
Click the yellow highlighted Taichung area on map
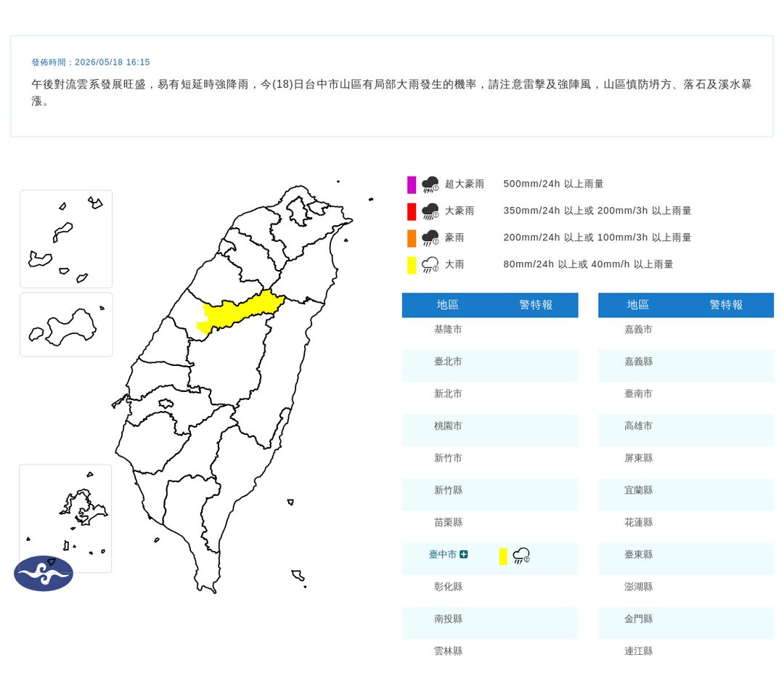coord(240,311)
